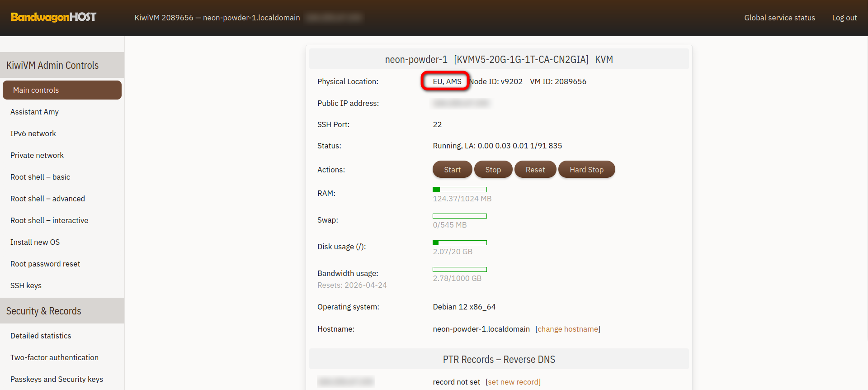Click the Hard Stop button
Screen dimensions: 868x390
(x=586, y=170)
